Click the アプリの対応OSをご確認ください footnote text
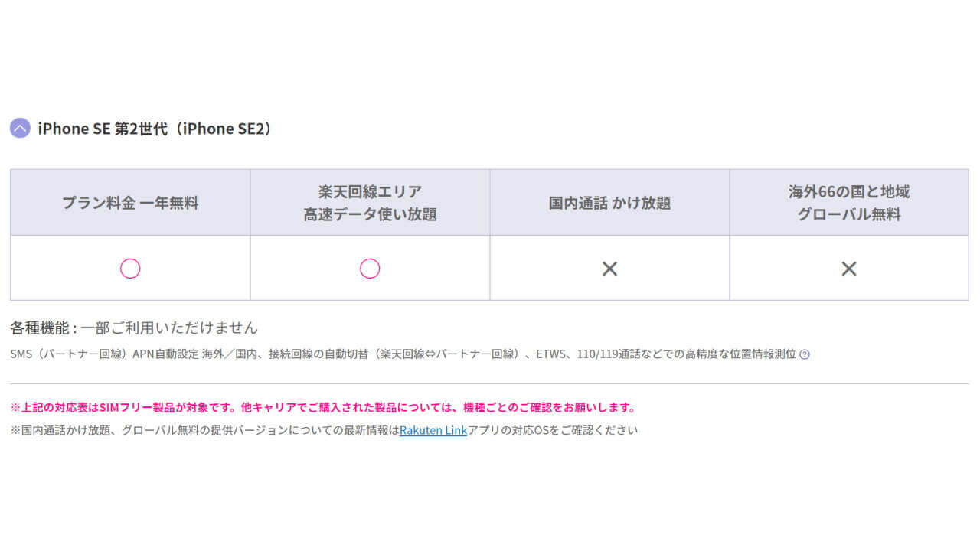 pos(552,430)
